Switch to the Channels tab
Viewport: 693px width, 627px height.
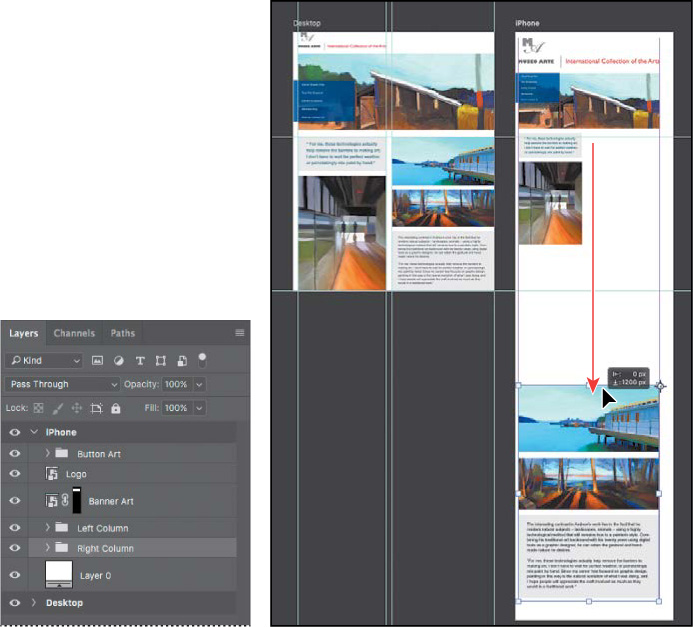pyautogui.click(x=74, y=333)
